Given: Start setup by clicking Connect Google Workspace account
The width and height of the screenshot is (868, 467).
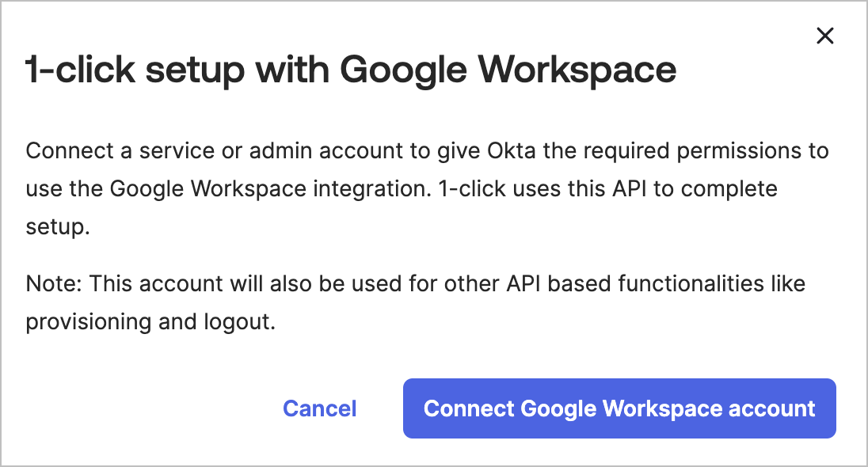Looking at the screenshot, I should click(619, 408).
